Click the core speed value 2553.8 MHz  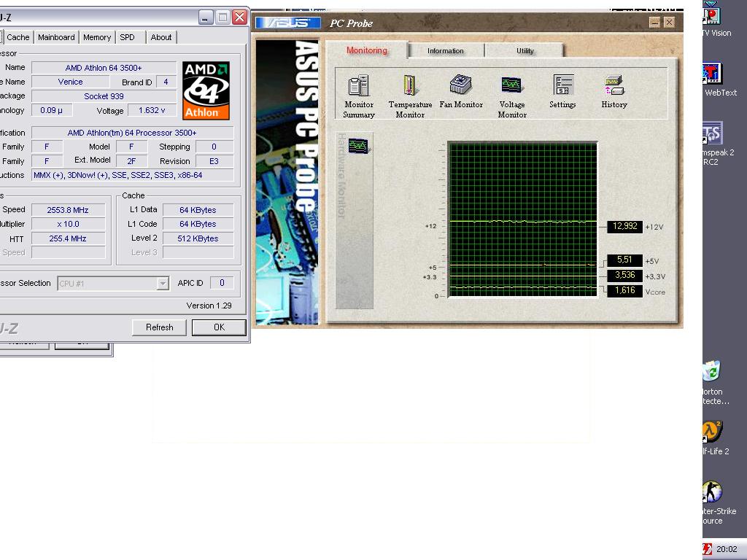[68, 210]
